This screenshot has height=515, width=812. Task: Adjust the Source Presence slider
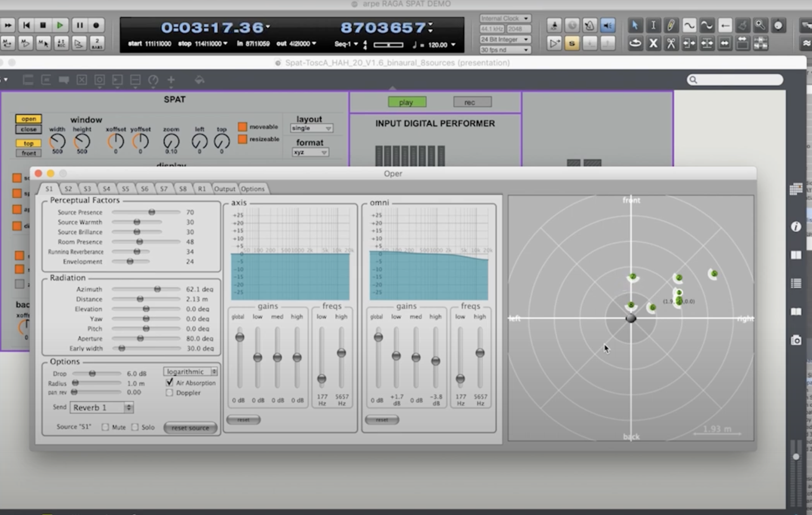[x=152, y=212]
